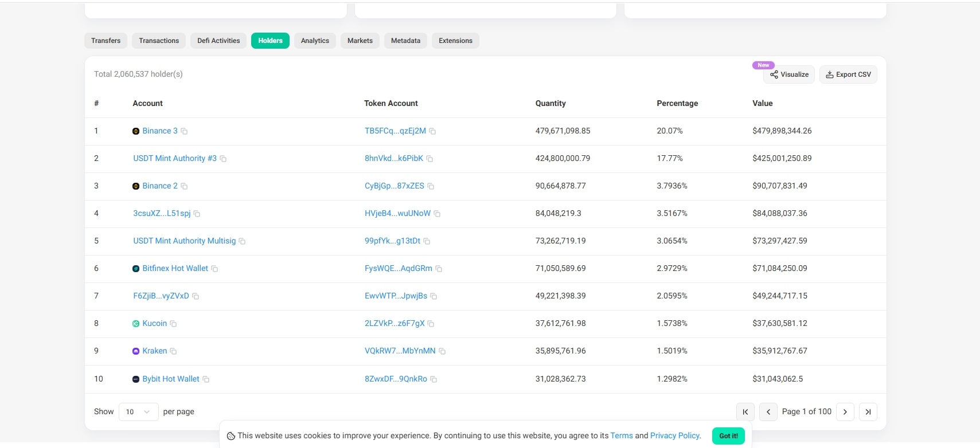
Task: Open account F6ZjiB...vyZVxD
Action: (x=161, y=296)
